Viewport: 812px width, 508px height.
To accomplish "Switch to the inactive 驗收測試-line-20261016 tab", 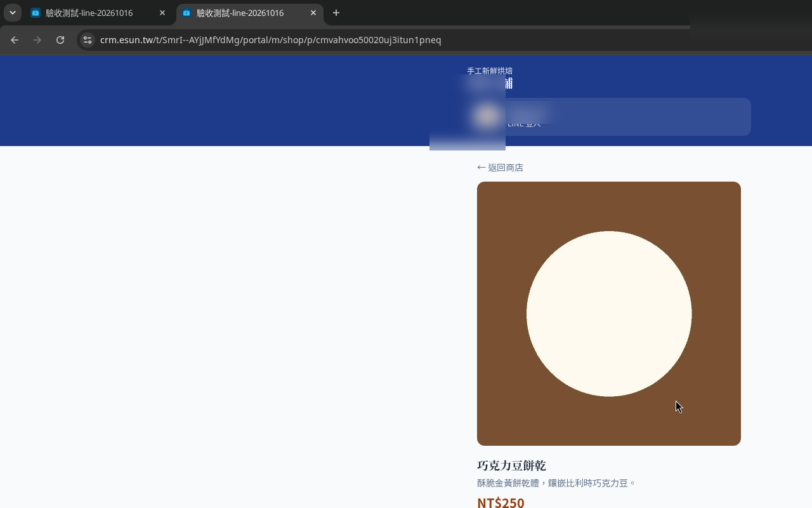I will 99,13.
